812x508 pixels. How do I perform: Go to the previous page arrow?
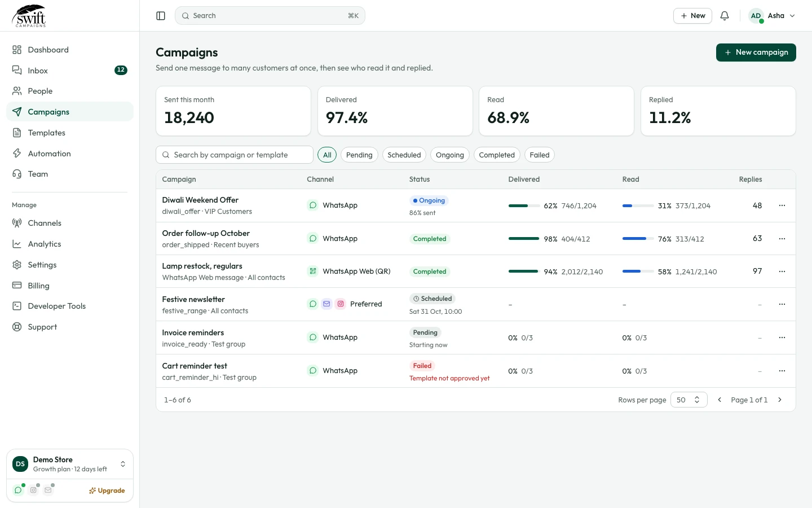coord(720,400)
